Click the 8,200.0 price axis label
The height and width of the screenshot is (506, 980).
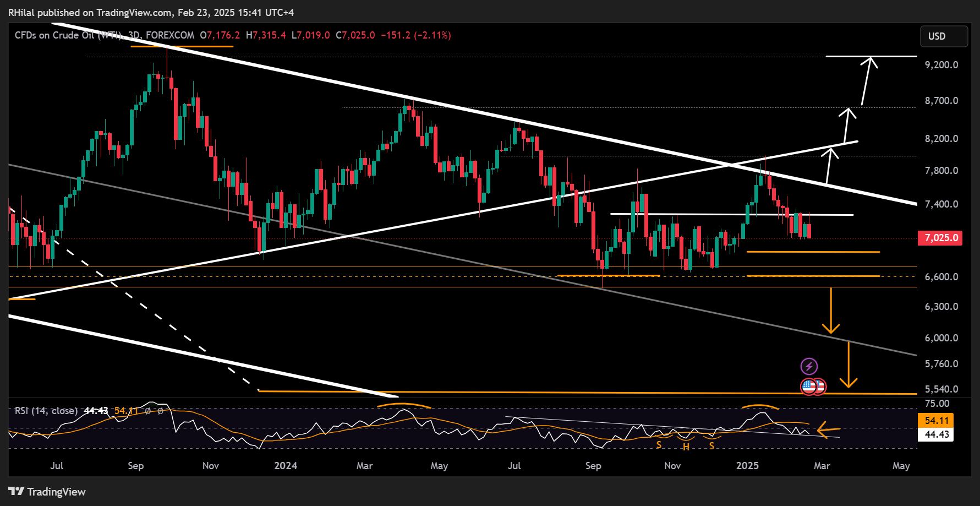[941, 139]
